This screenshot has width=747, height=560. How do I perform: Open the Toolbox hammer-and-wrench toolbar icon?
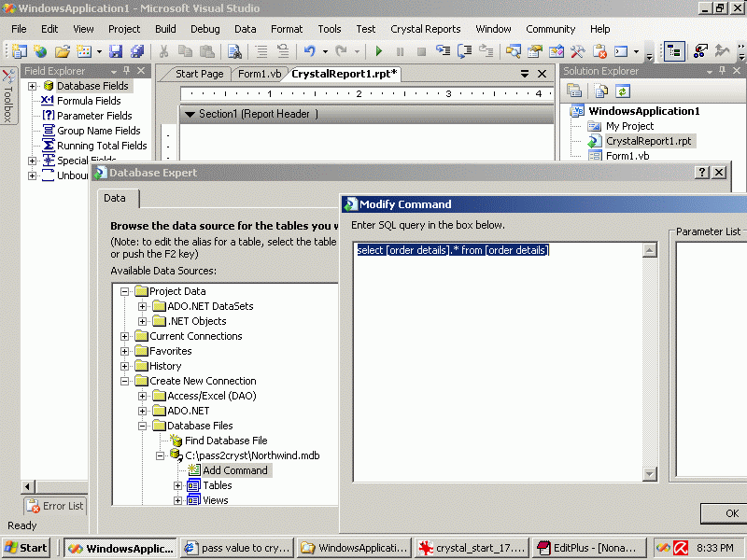[577, 51]
